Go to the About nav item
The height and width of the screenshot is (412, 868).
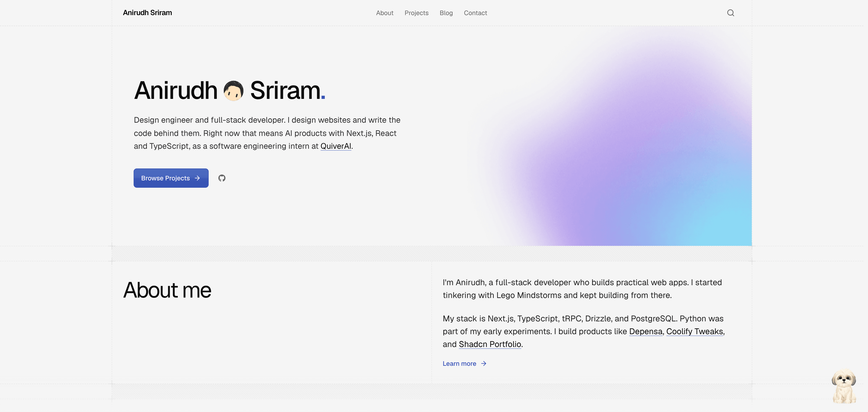click(x=384, y=13)
